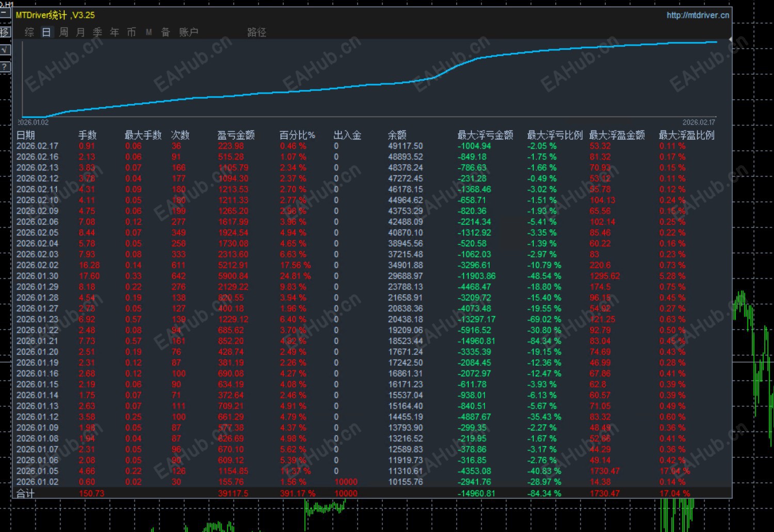This screenshot has width=774, height=532.
Task: Select the 2026.01.29 date row
Action: (37, 287)
